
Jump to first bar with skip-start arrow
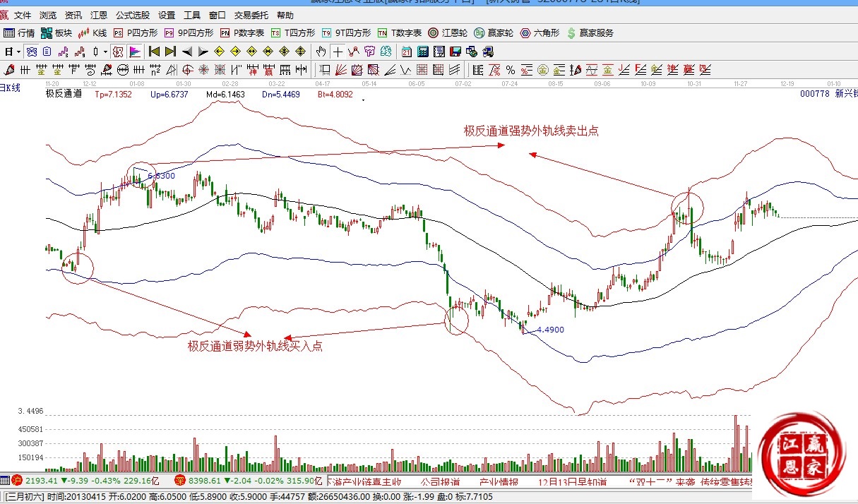(x=154, y=52)
